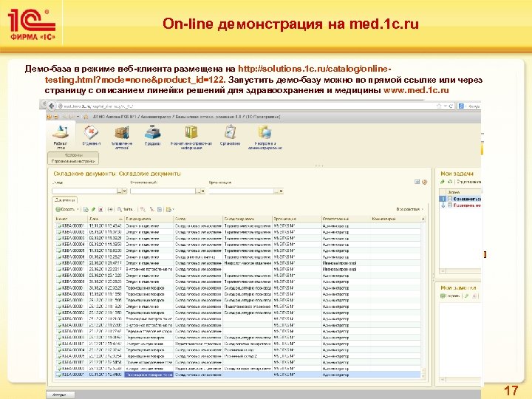Screen dimensions: 532x399
Task: Open the Все действия menu
Action: (x=410, y=209)
